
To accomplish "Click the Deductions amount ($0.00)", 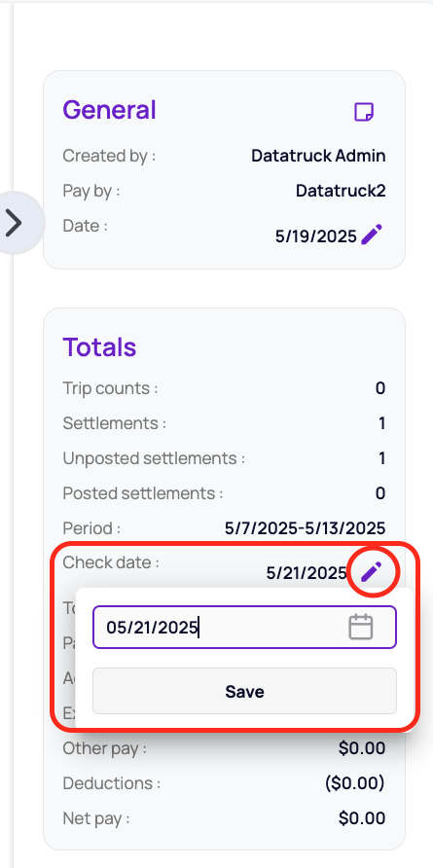I will pos(355,783).
